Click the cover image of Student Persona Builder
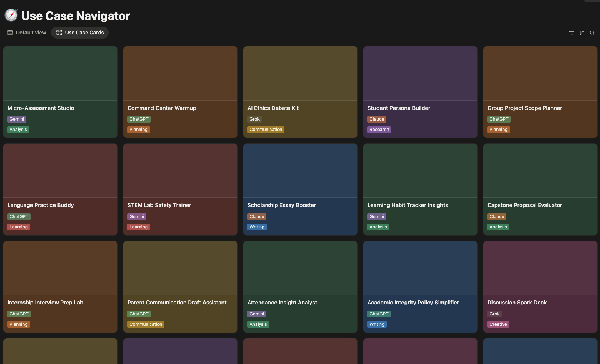 click(420, 73)
